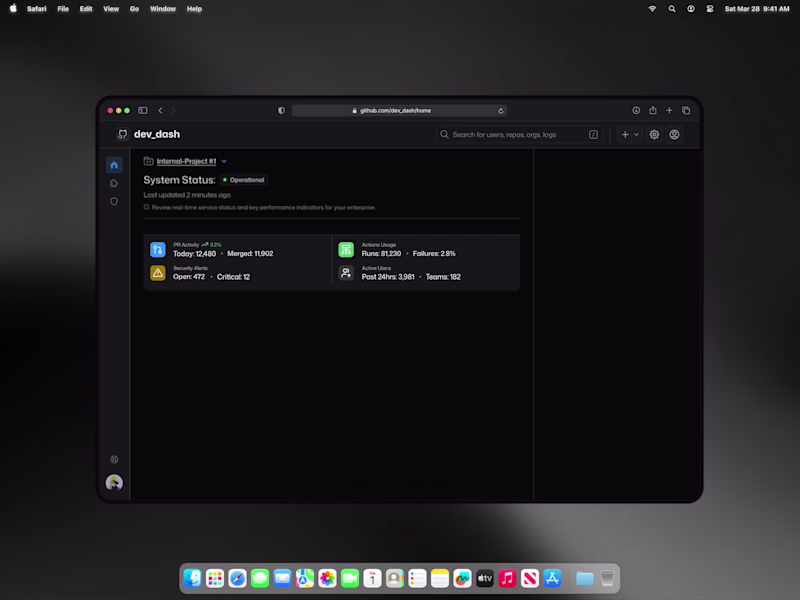Click the Security Alerts warning icon

[158, 273]
